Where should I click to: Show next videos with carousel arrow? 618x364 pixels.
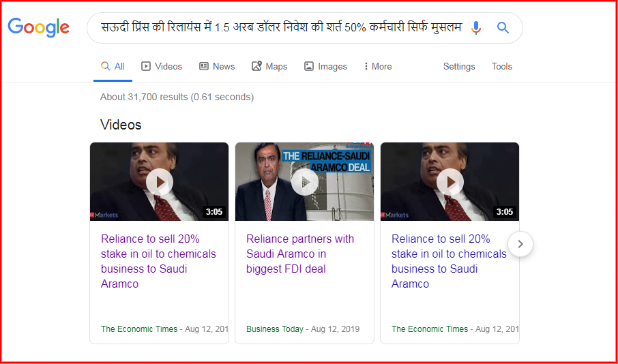point(520,244)
